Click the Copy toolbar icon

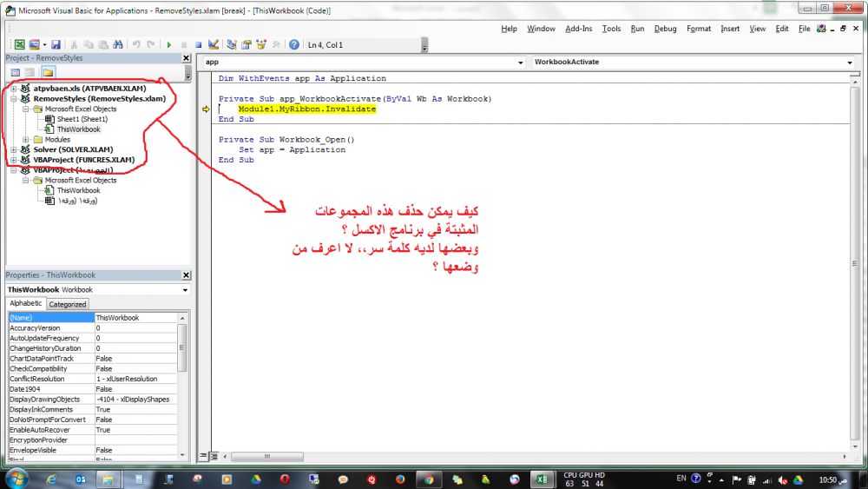tap(89, 45)
